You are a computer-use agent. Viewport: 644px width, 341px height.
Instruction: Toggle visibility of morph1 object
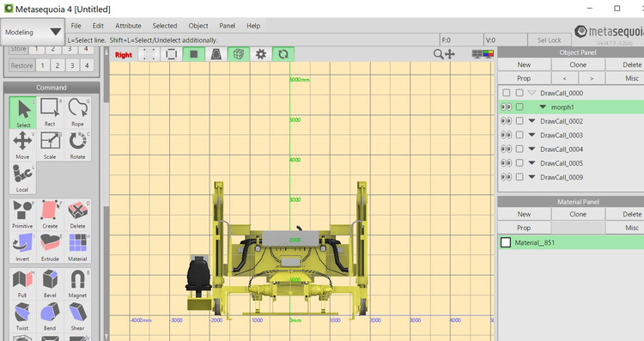[x=507, y=107]
